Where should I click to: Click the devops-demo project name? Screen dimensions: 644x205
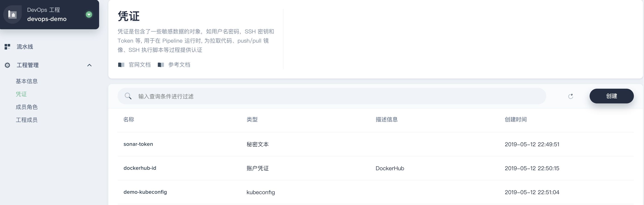[x=47, y=19]
